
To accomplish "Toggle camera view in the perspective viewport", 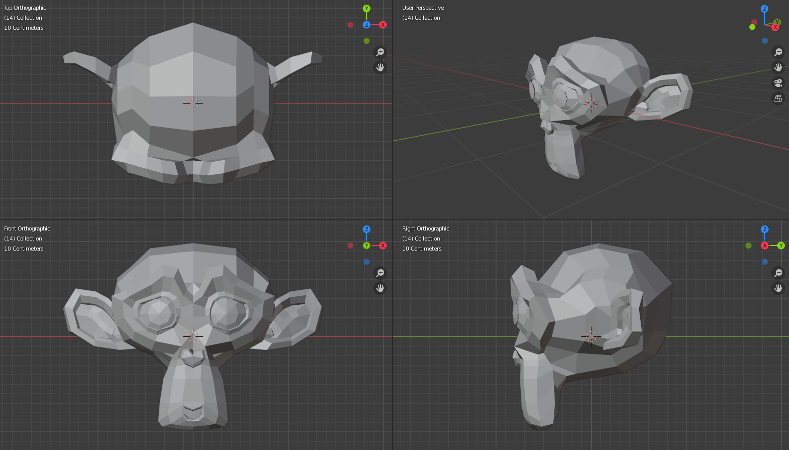I will (x=778, y=82).
